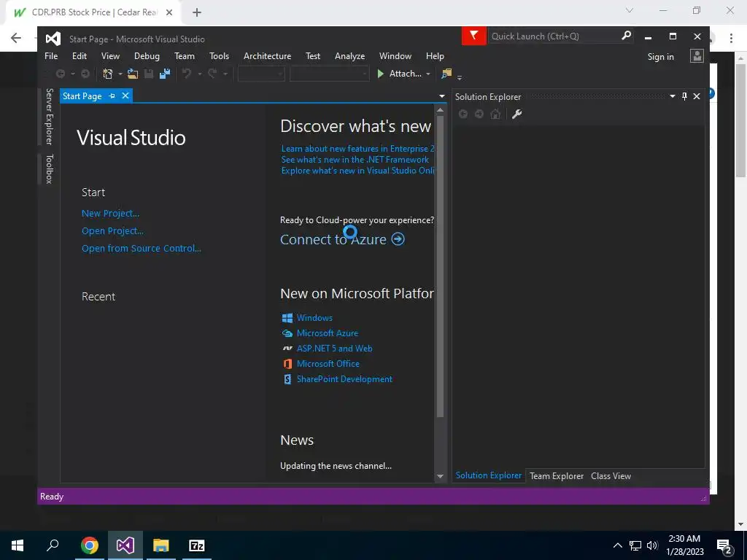Click the New Project... link
This screenshot has width=747, height=560.
[111, 214]
